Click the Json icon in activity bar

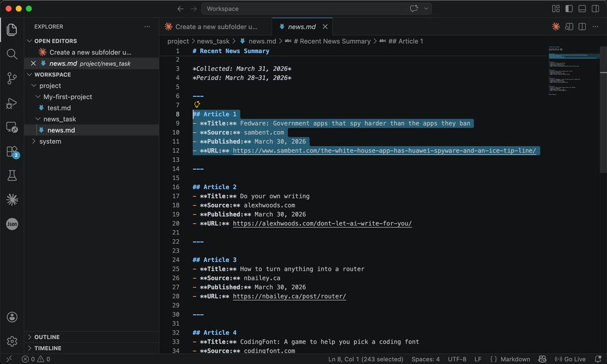12,224
